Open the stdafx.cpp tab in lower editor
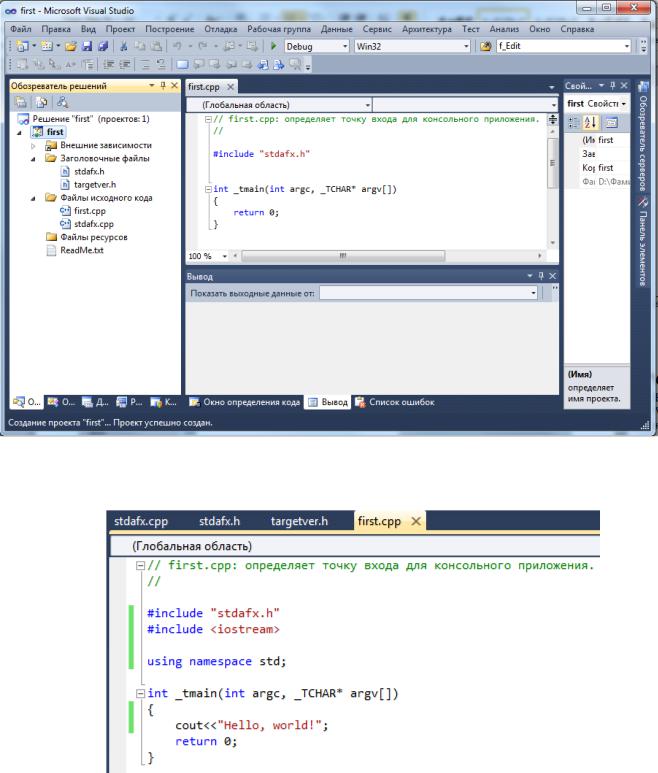This screenshot has width=658, height=773. 141,521
